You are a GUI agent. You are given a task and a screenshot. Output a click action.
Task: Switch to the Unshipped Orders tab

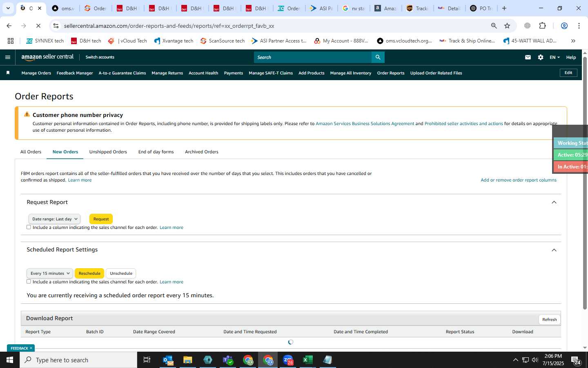point(108,152)
